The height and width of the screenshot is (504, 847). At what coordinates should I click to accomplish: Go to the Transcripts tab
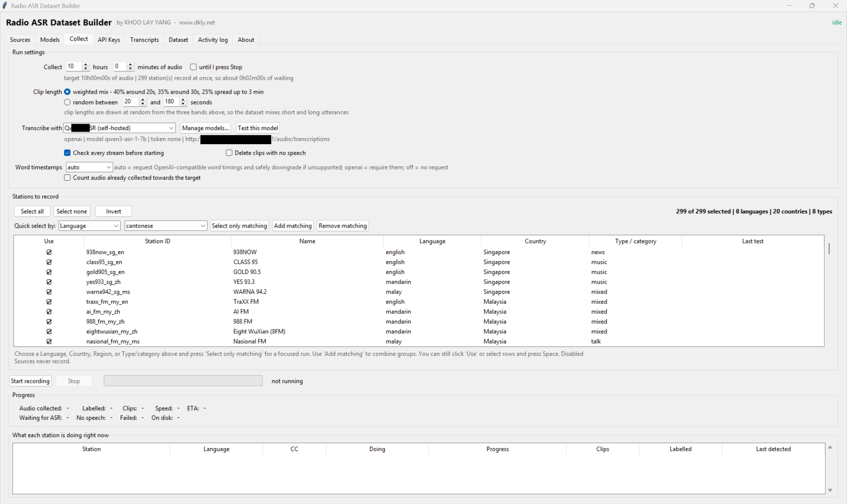(144, 40)
